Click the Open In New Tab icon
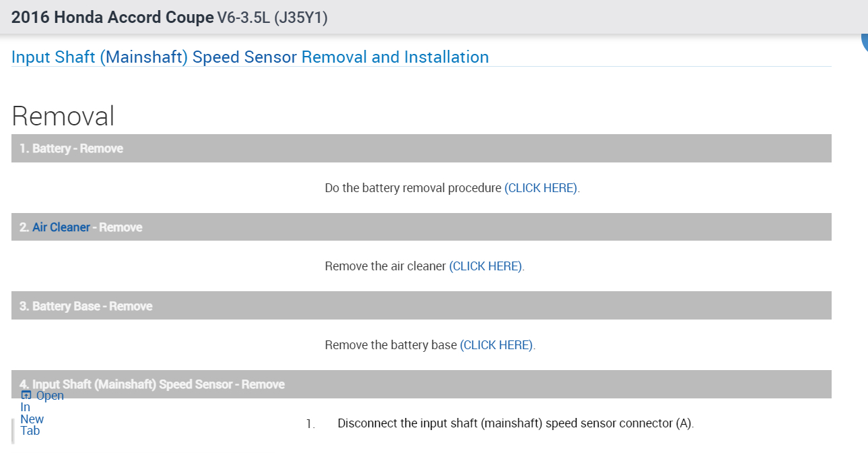The height and width of the screenshot is (453, 868). tap(26, 396)
